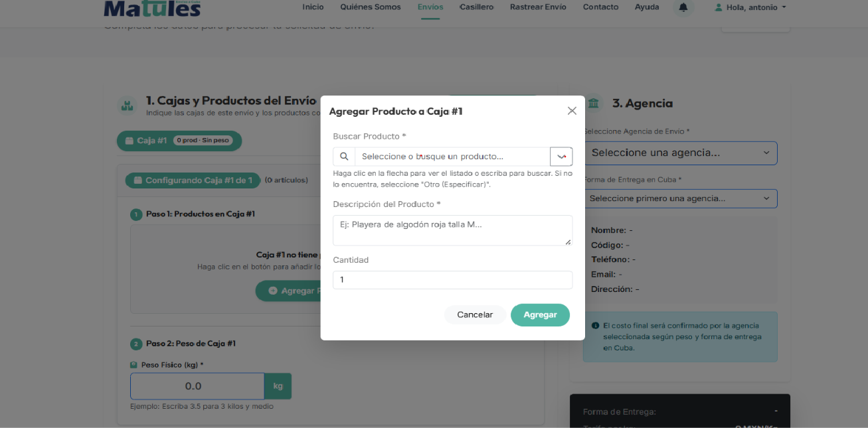Open Rastrear Envío page
This screenshot has width=868, height=428.
538,7
